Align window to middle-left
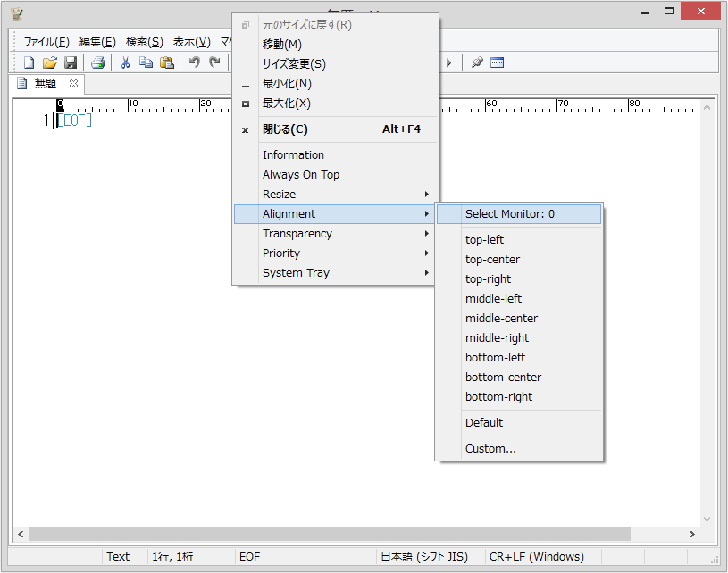 519,299
